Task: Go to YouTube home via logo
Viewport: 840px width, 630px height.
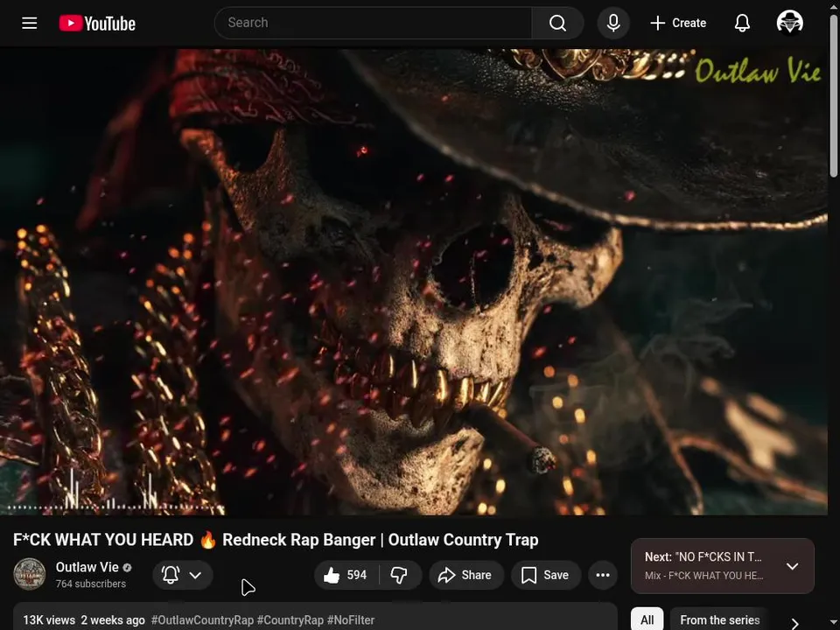Action: click(97, 23)
